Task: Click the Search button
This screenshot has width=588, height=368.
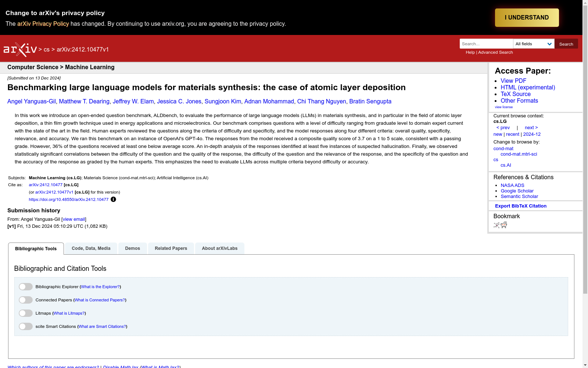Action: tap(566, 44)
